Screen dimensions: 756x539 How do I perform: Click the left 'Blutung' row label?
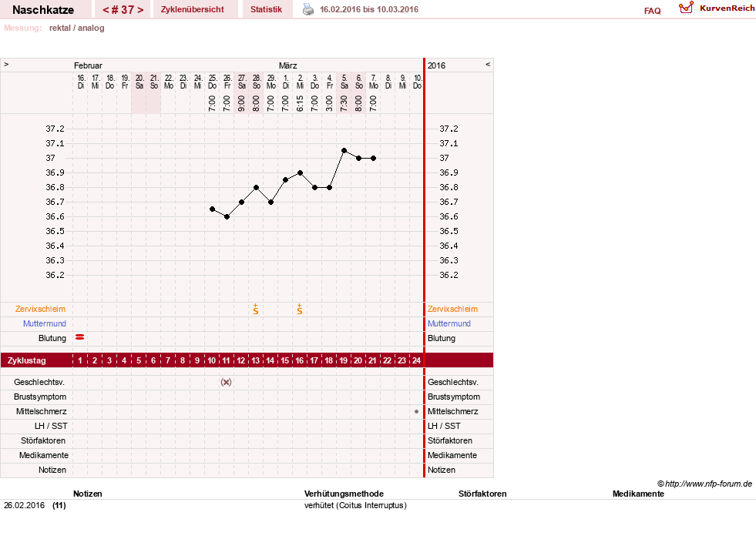(52, 338)
